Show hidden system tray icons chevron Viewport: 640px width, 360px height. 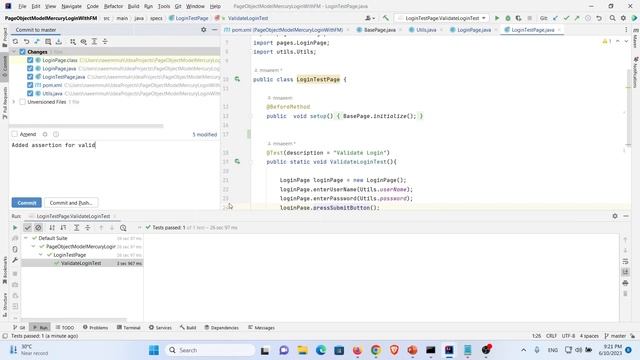(523, 350)
